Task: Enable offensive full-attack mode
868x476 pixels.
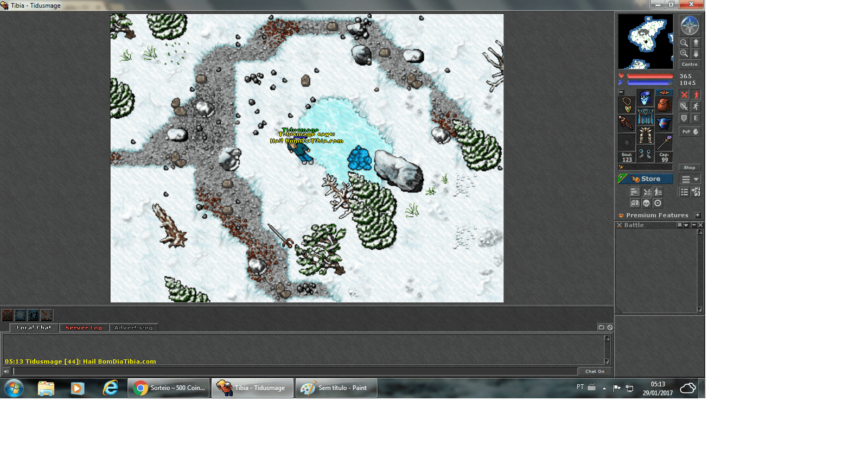Action: click(685, 94)
